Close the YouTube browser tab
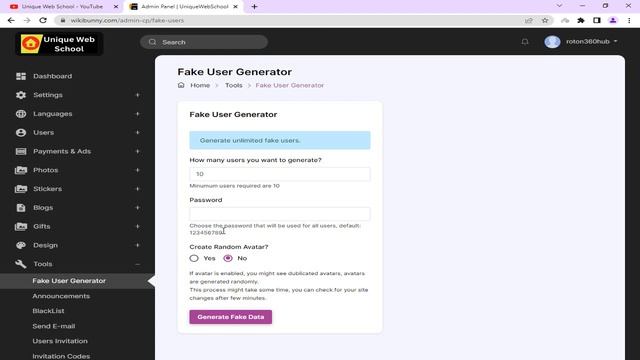The height and width of the screenshot is (360, 640). pos(116,7)
